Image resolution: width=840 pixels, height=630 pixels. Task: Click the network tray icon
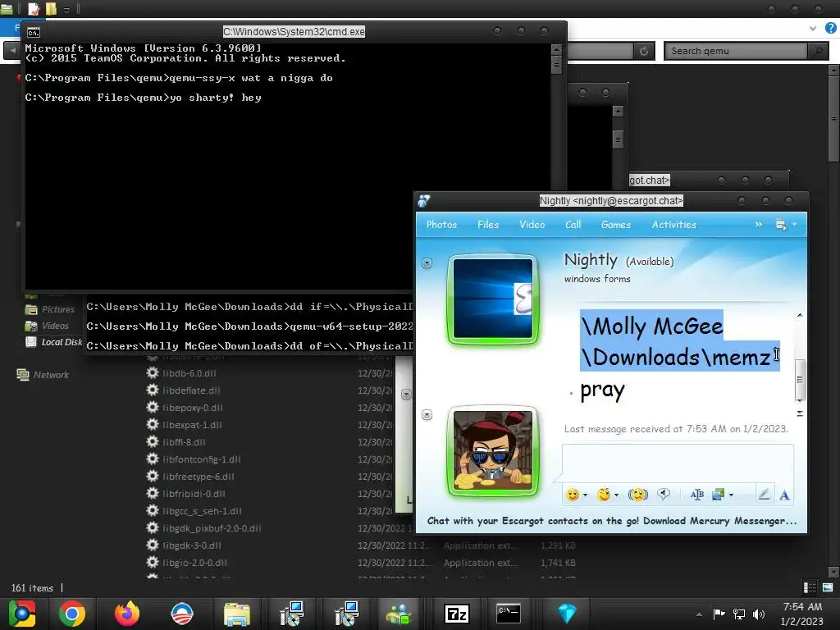pos(739,614)
